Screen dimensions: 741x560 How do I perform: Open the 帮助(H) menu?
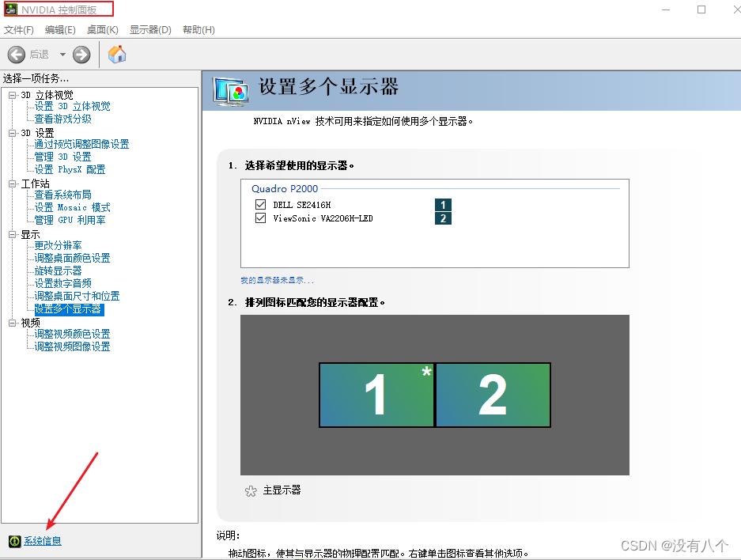198,30
